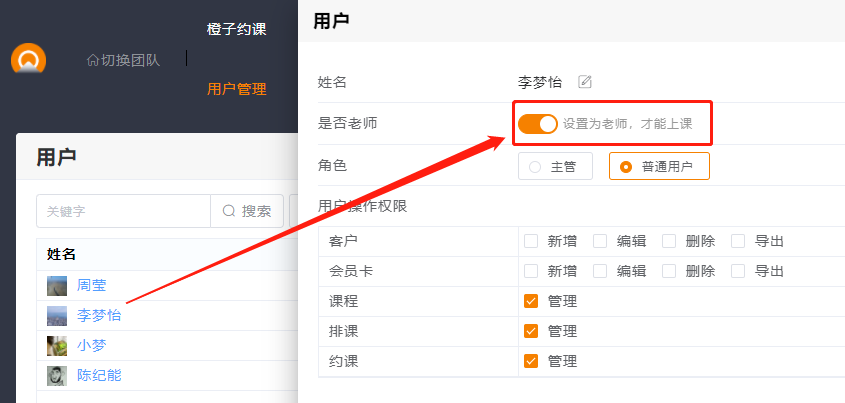Screen dimensions: 845x403
Task: Click the avatar picture of 李梦怡
Action: pos(57,316)
